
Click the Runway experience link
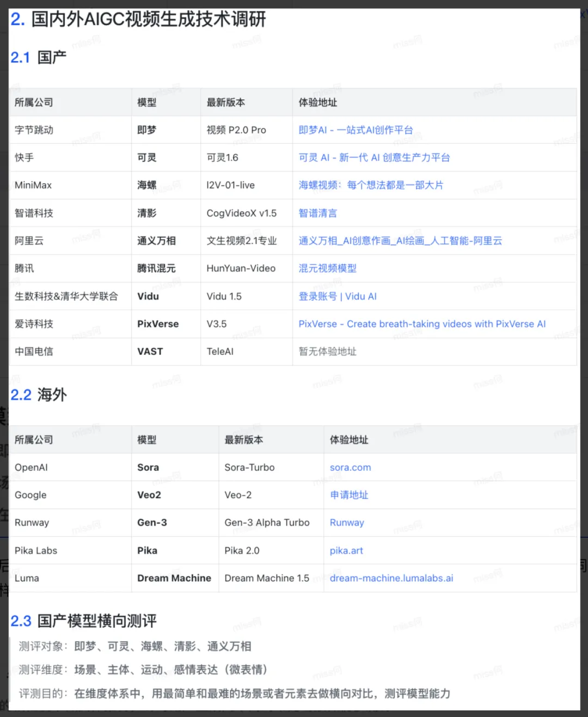click(347, 522)
